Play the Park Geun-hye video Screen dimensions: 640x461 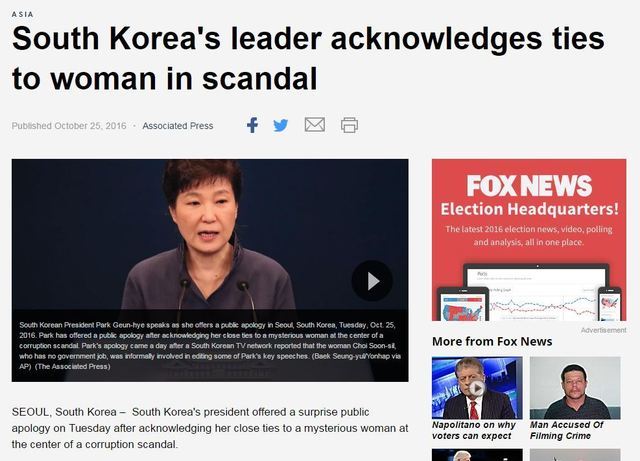point(372,281)
